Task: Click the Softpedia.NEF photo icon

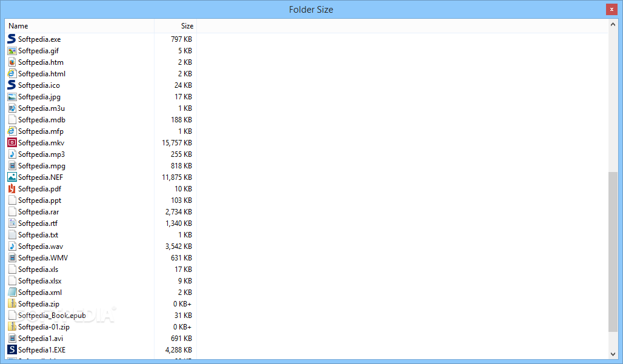Action: tap(12, 177)
